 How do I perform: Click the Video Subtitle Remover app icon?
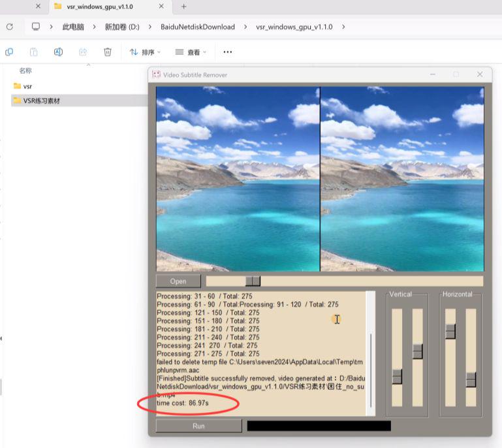(x=156, y=74)
